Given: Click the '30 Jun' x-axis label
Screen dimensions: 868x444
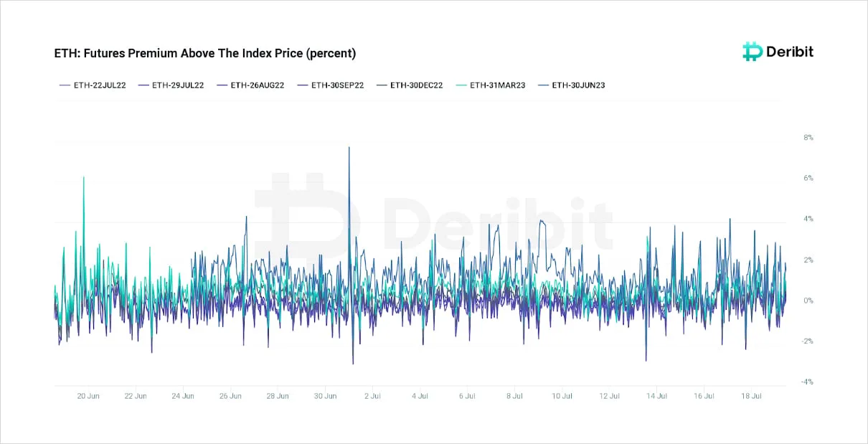Looking at the screenshot, I should (x=325, y=395).
